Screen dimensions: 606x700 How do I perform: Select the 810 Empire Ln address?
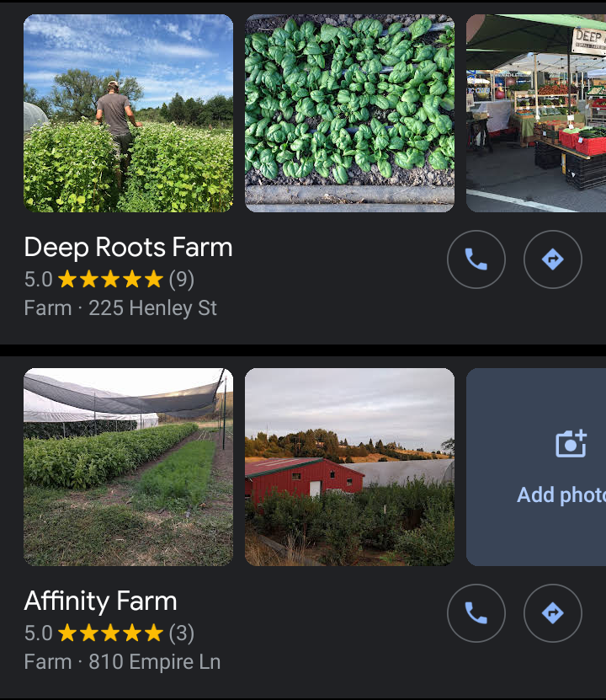click(154, 662)
